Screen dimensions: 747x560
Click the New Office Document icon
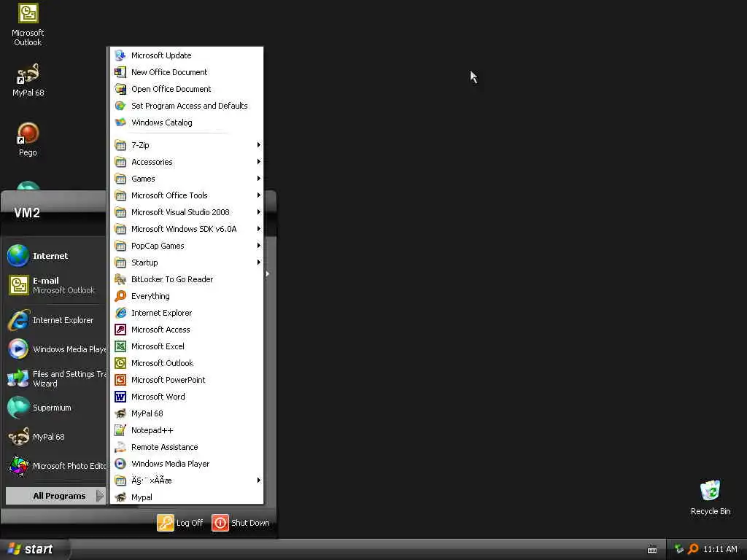120,72
